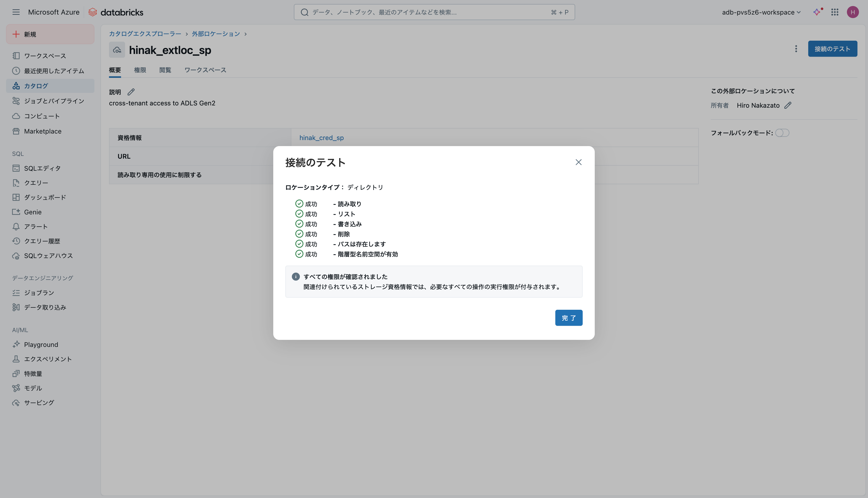Close the 接続のテスト dialog with X

click(x=578, y=162)
